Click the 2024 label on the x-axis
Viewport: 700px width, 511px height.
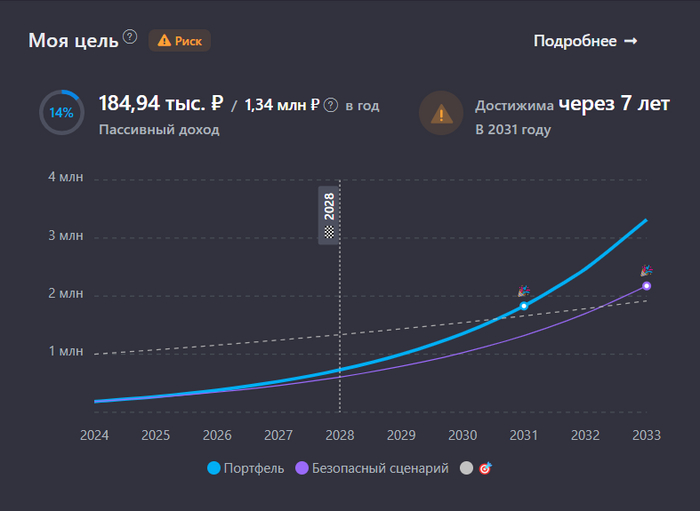[94, 436]
